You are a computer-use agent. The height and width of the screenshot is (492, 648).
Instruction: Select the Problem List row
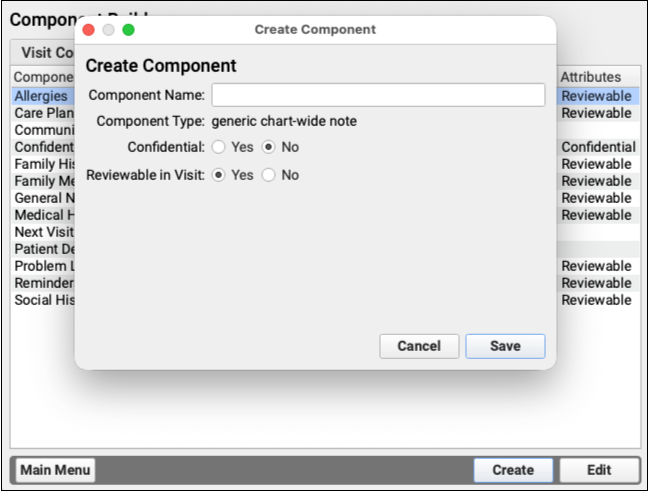coord(42,266)
